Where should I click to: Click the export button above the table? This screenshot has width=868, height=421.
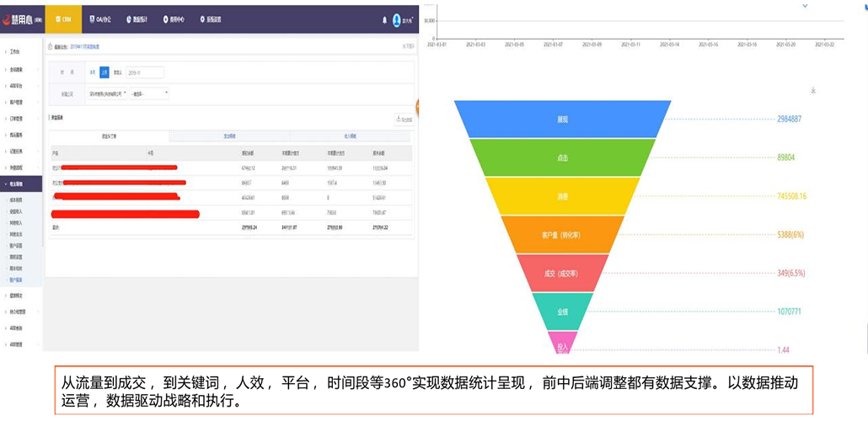[x=404, y=120]
